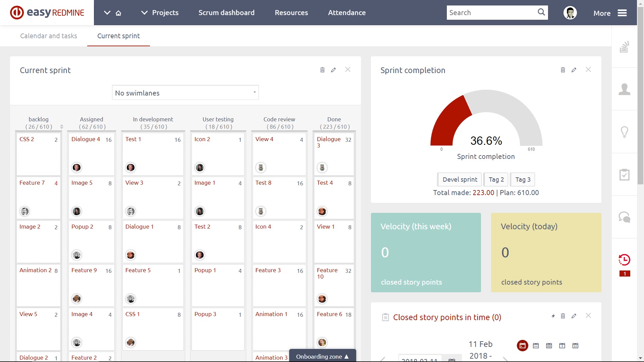The height and width of the screenshot is (362, 644).
Task: Open the Image 5 card
Action: coord(92,198)
